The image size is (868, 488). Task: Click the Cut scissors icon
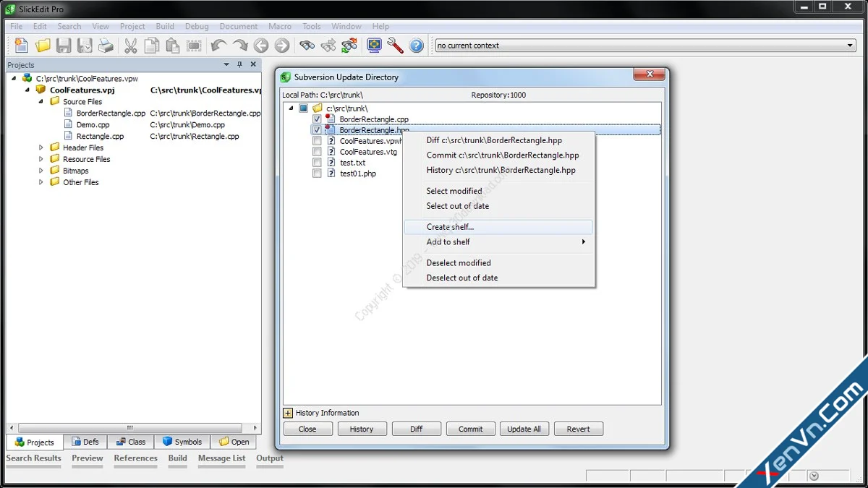pyautogui.click(x=131, y=46)
